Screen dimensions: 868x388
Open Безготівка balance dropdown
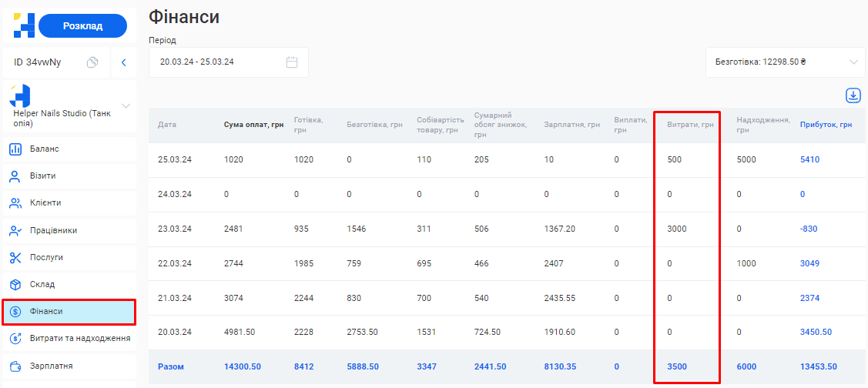pos(785,62)
